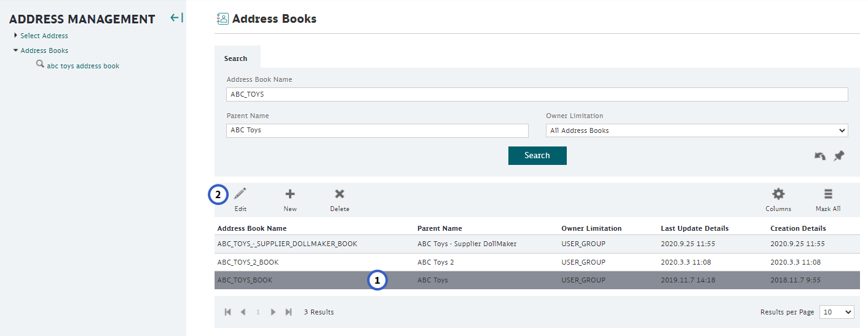
Task: Click the Mark All icon
Action: click(x=828, y=194)
